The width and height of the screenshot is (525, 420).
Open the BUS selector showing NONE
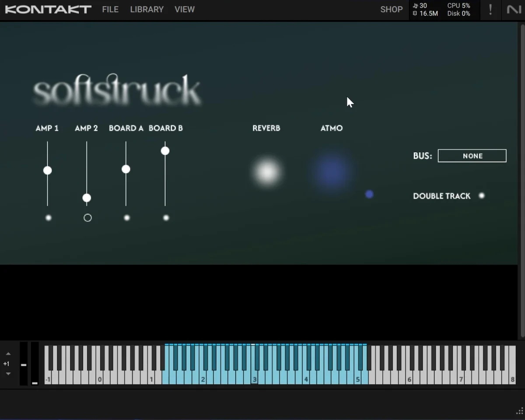472,156
